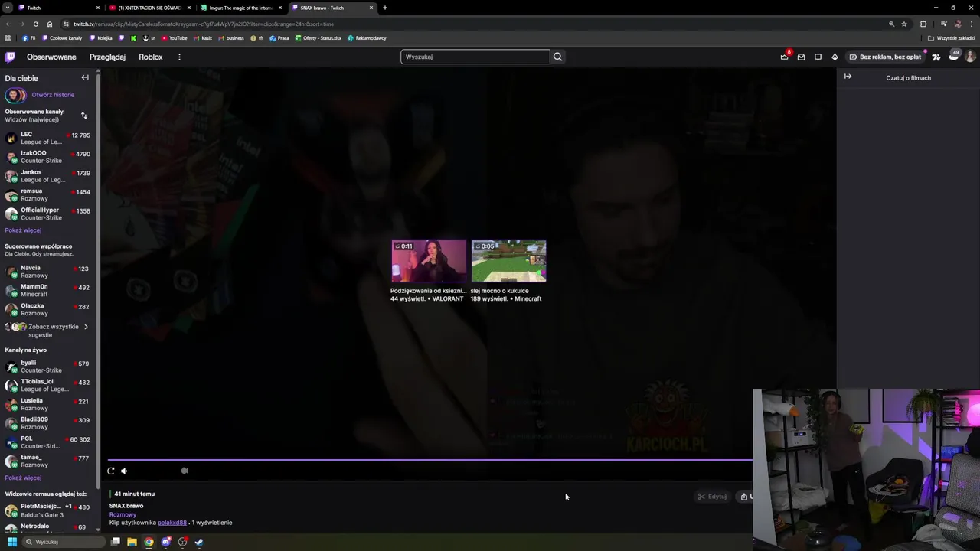Open the LEC channel in sidebar
Viewport: 980px width, 551px height.
(47, 138)
